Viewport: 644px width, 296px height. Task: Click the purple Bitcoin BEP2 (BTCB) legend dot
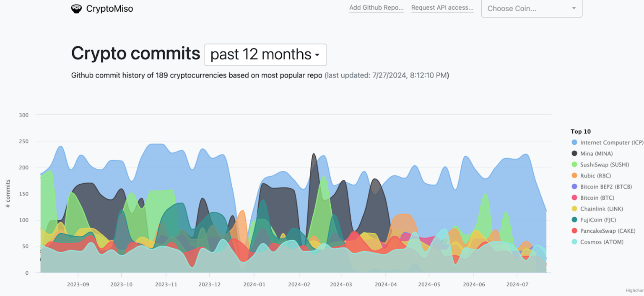[574, 187]
